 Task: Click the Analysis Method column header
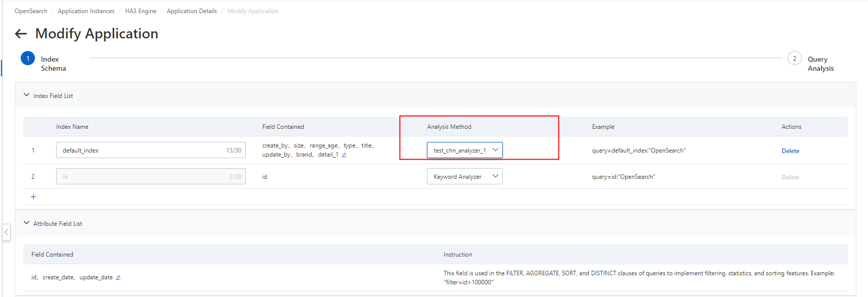coord(449,127)
